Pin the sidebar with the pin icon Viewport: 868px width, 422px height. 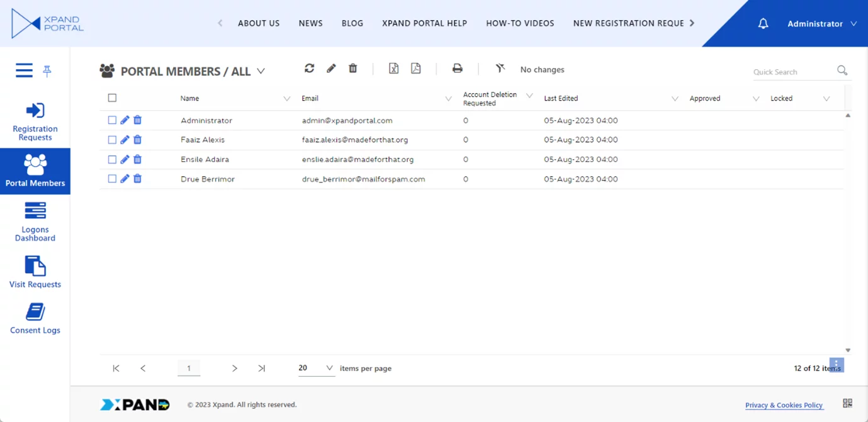47,71
